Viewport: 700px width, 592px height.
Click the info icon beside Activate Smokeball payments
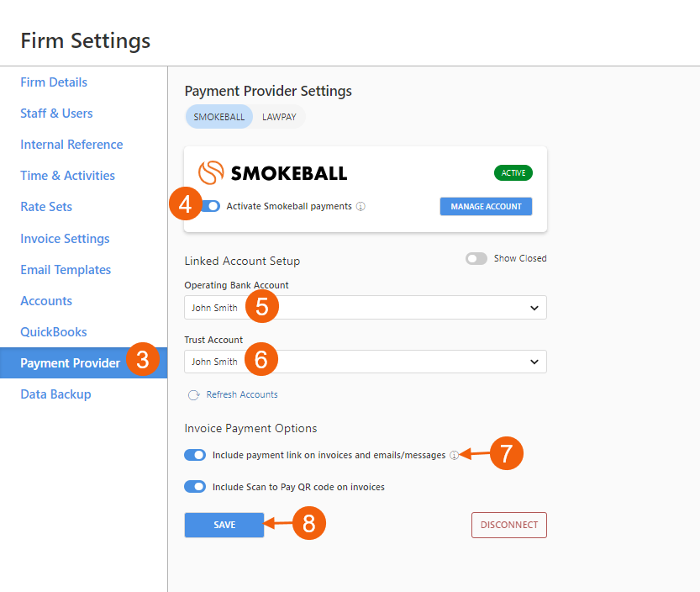361,206
